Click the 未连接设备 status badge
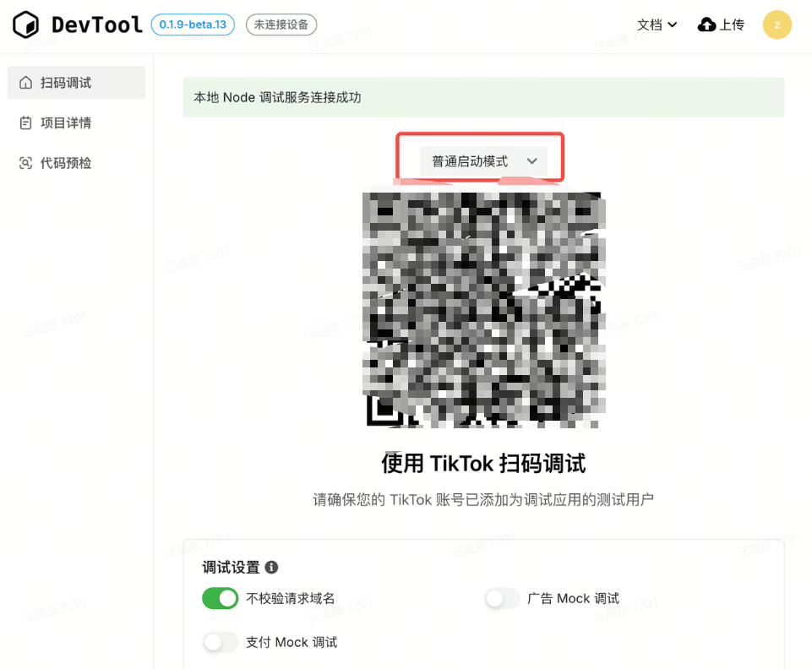 click(x=281, y=24)
